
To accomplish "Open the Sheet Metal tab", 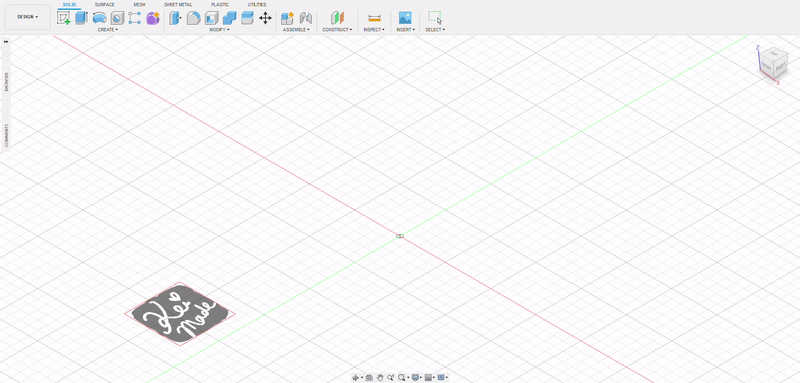I will pos(178,5).
